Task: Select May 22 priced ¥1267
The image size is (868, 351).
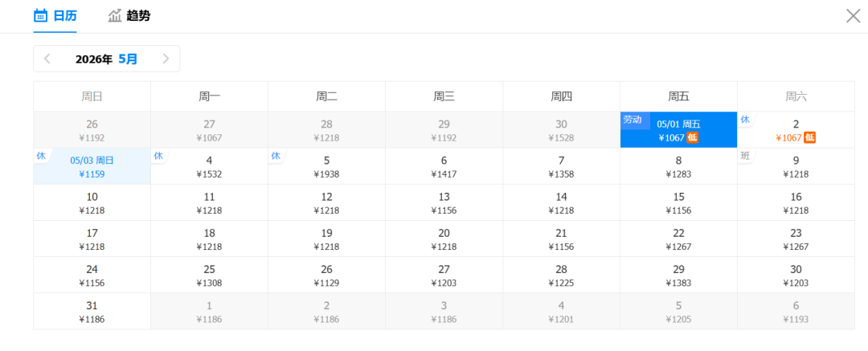Action: (x=678, y=239)
